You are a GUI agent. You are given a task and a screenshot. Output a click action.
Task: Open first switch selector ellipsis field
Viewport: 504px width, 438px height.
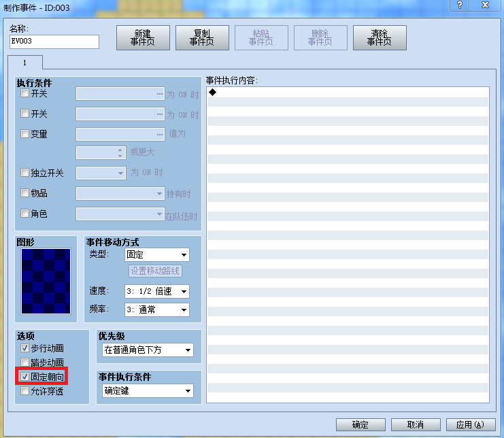point(120,93)
